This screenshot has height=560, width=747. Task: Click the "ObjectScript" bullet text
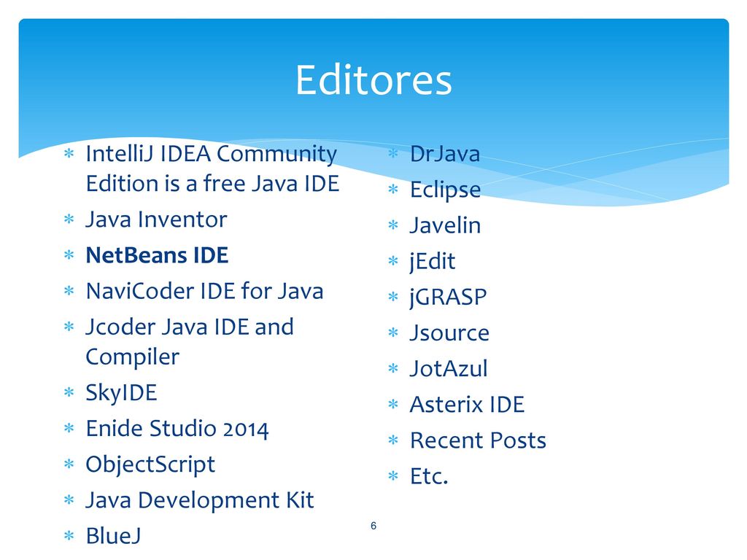click(x=150, y=464)
